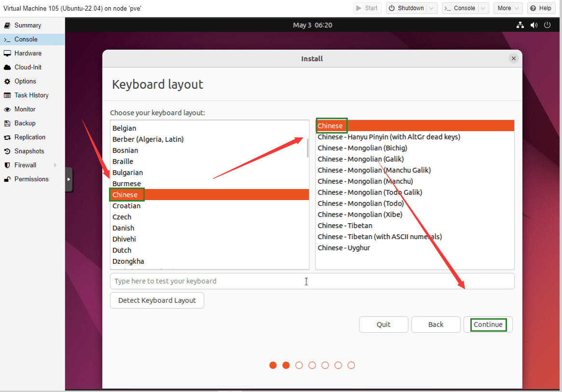562x392 pixels.
Task: Click the Permissions unlock icon
Action: tap(7, 179)
